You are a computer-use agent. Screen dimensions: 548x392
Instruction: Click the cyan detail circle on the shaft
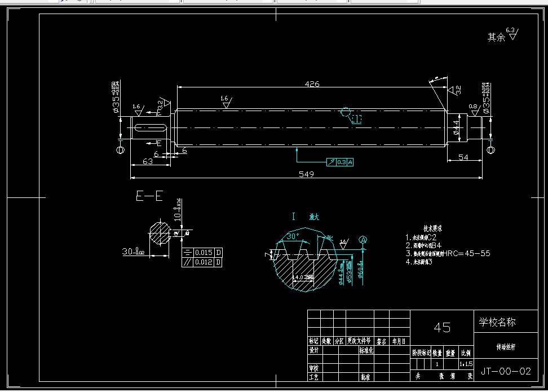(x=345, y=112)
